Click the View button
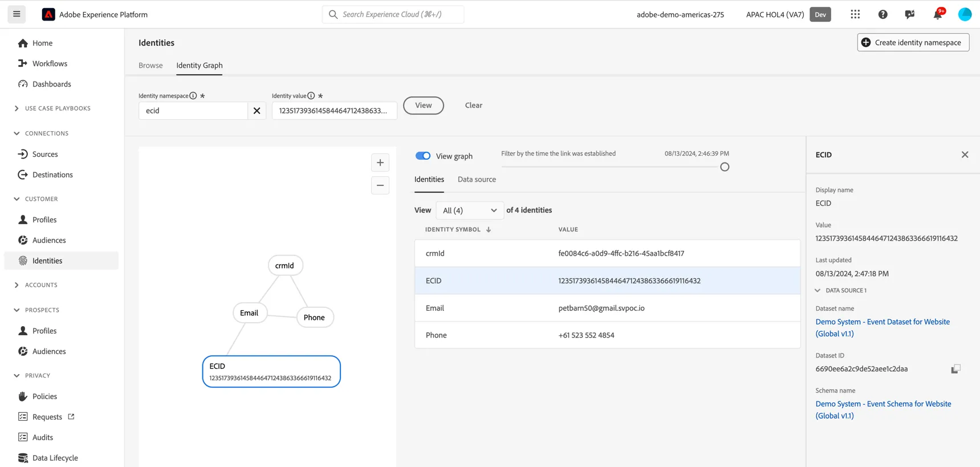The image size is (980, 467). point(424,105)
